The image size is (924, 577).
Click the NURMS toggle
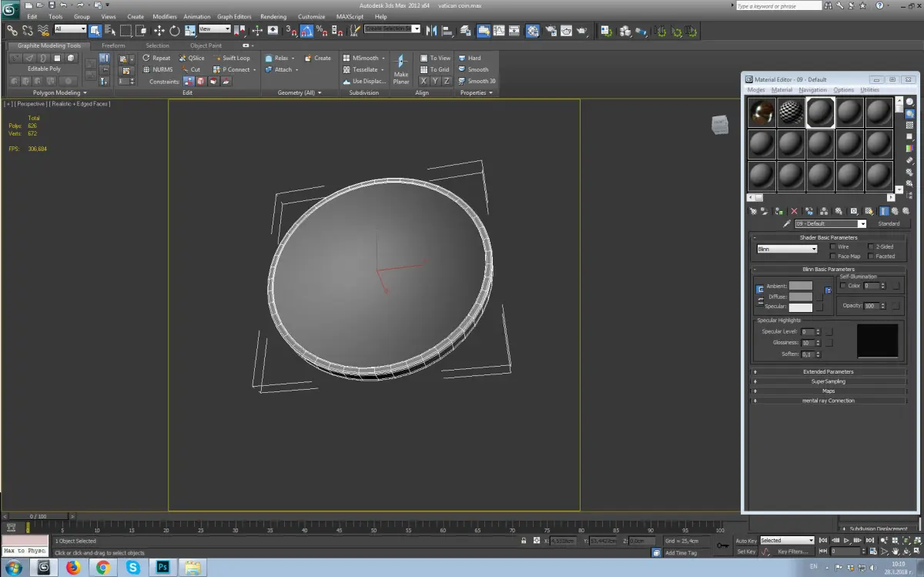tap(157, 69)
